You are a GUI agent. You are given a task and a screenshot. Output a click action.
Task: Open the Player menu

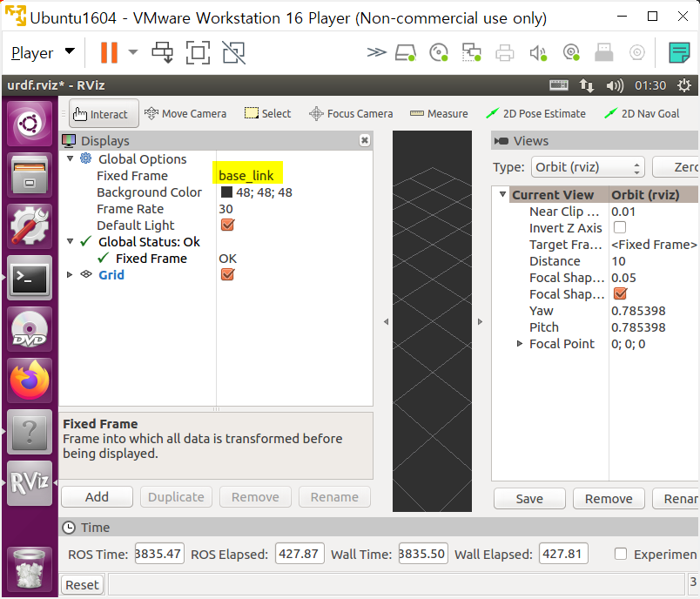pos(43,52)
